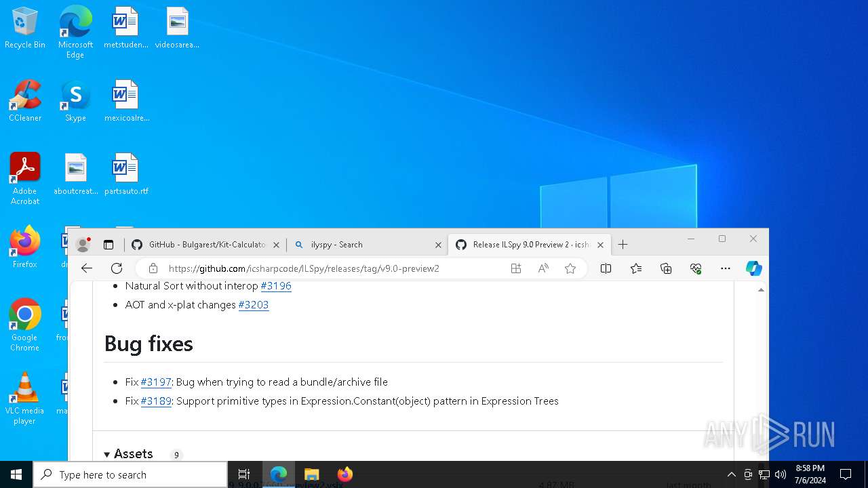The height and width of the screenshot is (488, 868).
Task: Go back to the previous page
Action: [87, 268]
